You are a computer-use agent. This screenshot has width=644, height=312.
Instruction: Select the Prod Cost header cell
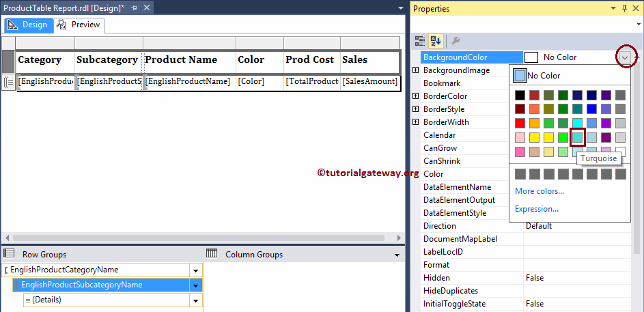[x=312, y=61]
